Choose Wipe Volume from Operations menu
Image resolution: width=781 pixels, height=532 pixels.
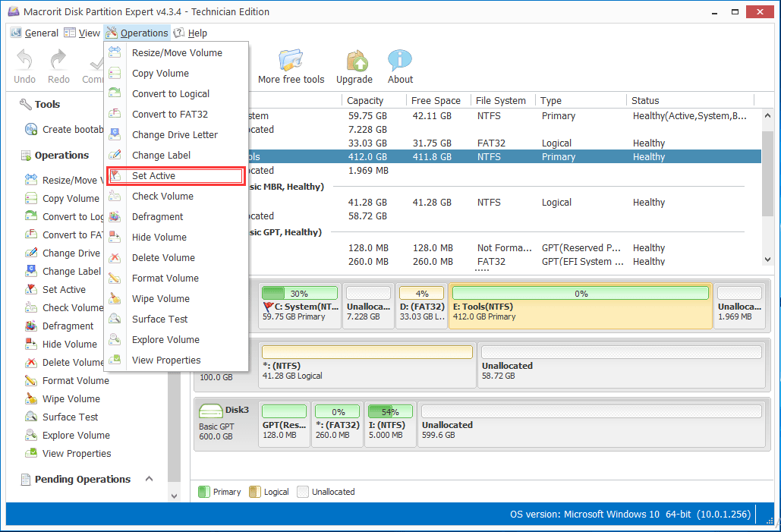tap(176, 298)
